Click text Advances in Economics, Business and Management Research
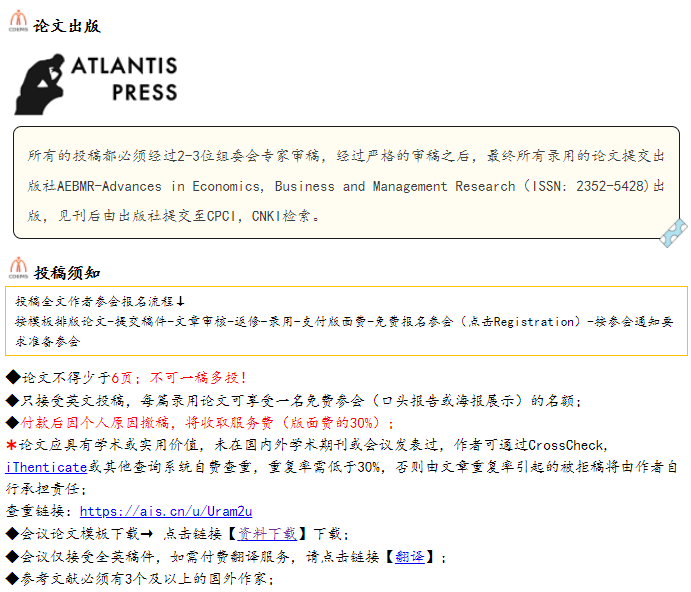Screen dimensions: 691x592 (x=308, y=186)
